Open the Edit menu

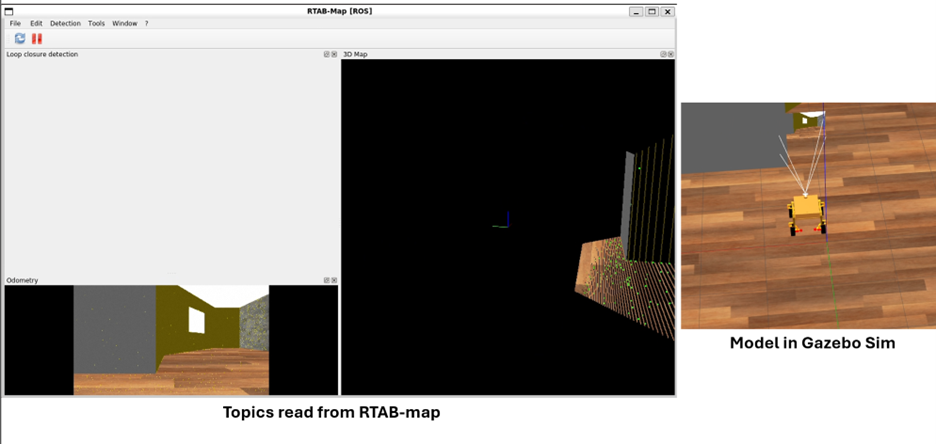[x=36, y=23]
